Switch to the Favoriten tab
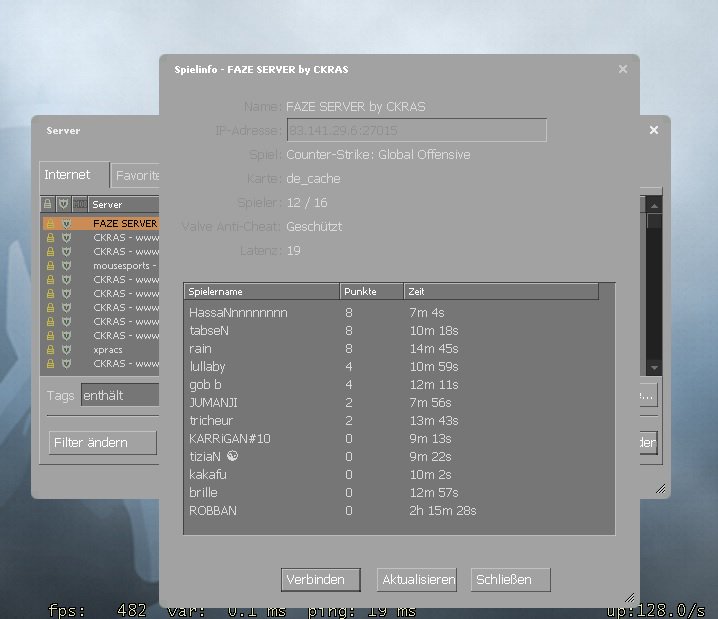 137,175
